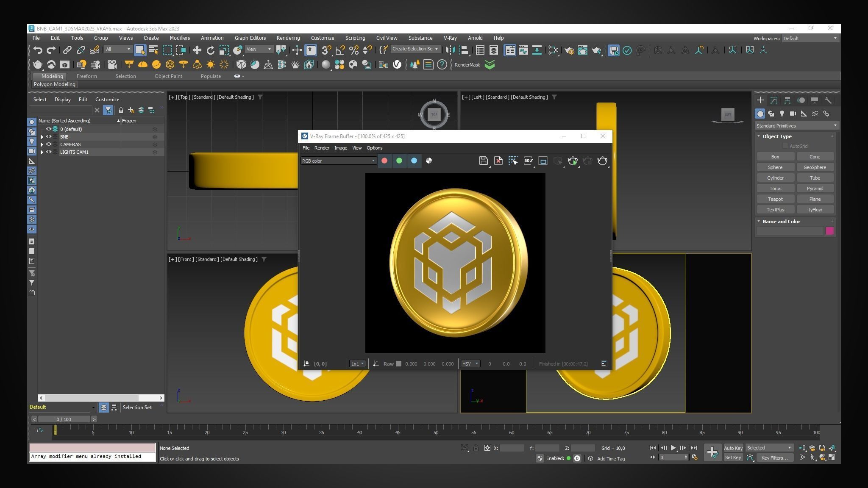Select the Lights category icon in Create panel

coord(782,114)
